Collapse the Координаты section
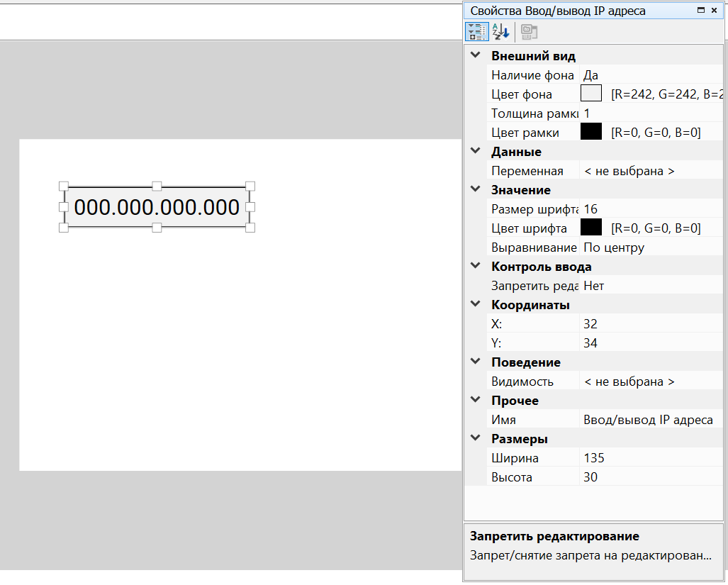The width and height of the screenshot is (728, 585). coord(476,305)
